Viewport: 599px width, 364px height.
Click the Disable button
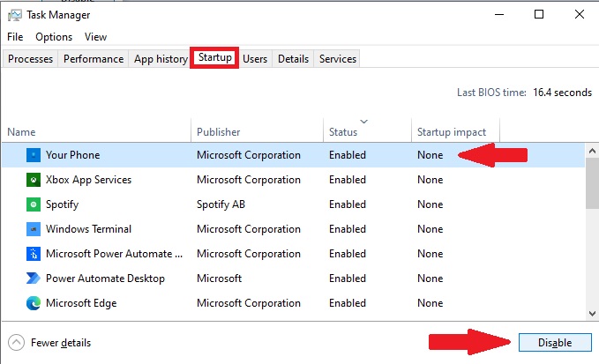coord(555,342)
